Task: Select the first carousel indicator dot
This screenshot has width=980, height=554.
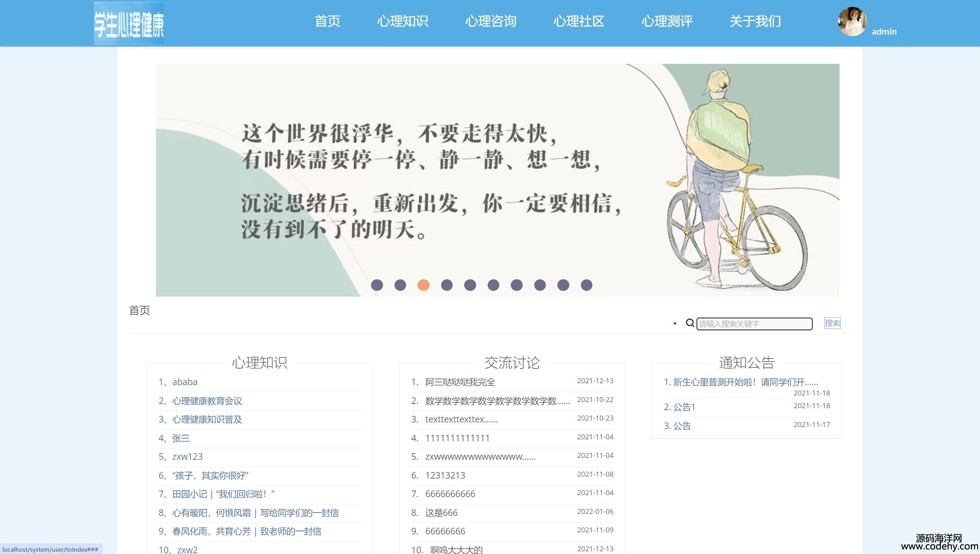Action: pos(377,285)
